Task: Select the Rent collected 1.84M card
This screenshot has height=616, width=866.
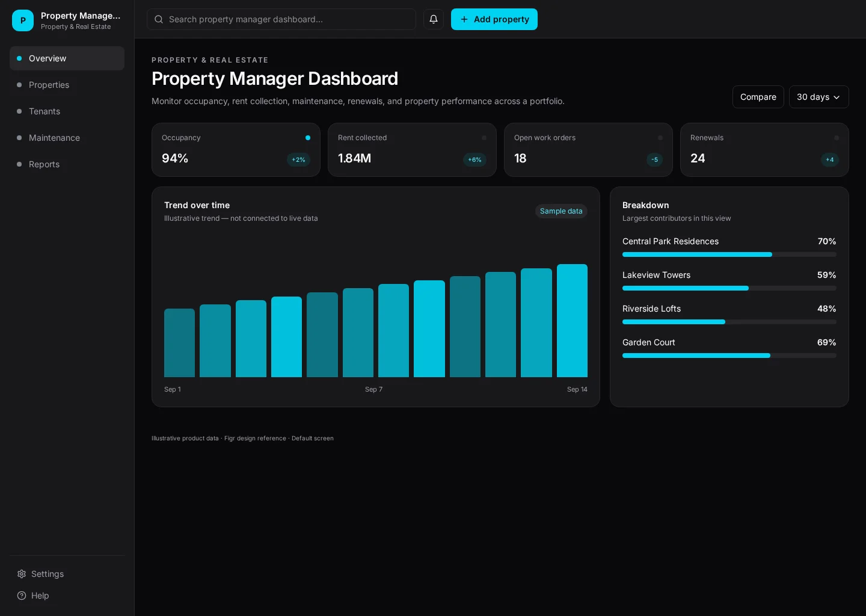Action: click(412, 150)
